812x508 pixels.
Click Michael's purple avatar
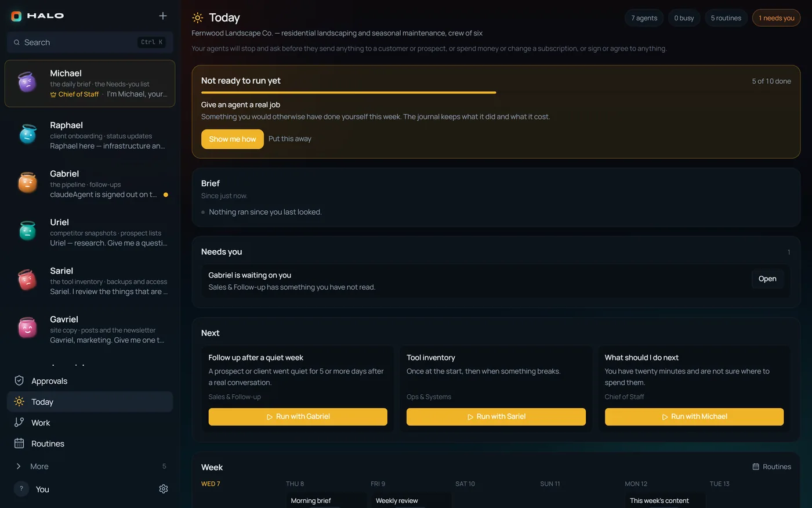[27, 83]
